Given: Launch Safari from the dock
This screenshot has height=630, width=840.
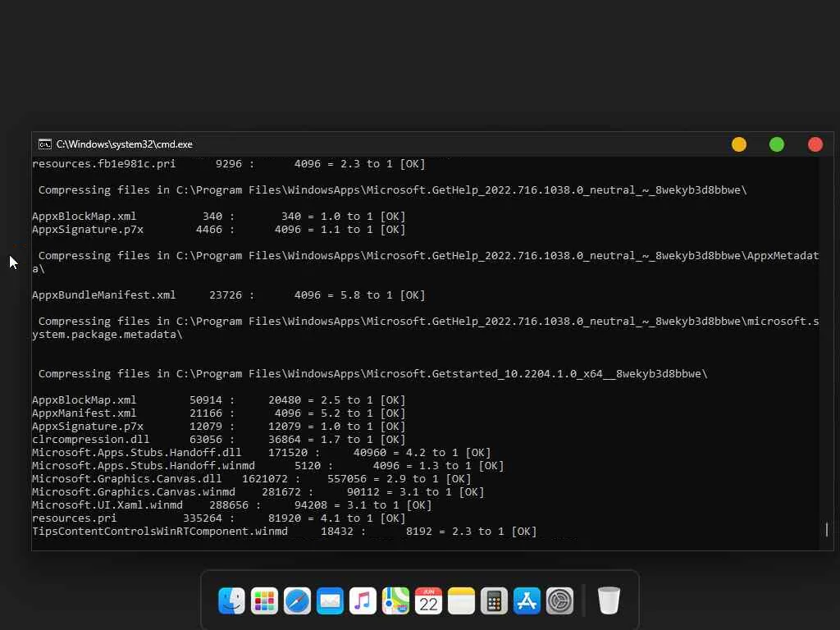Looking at the screenshot, I should (297, 600).
